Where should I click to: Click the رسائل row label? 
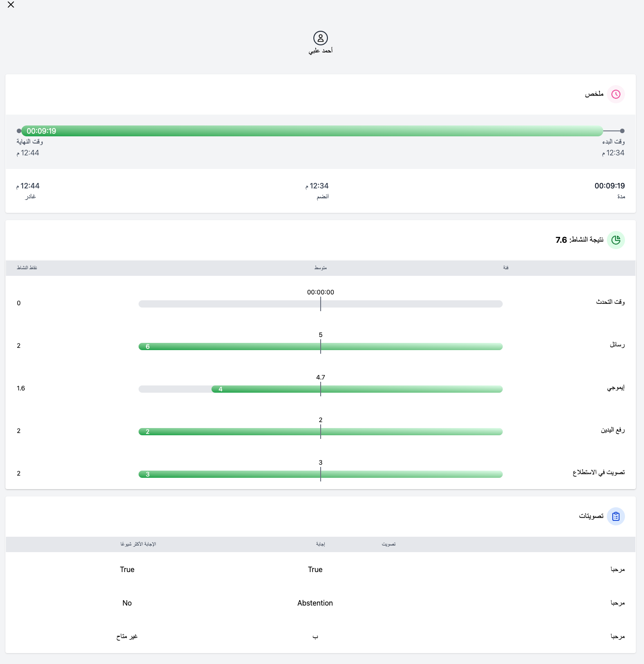pos(617,345)
